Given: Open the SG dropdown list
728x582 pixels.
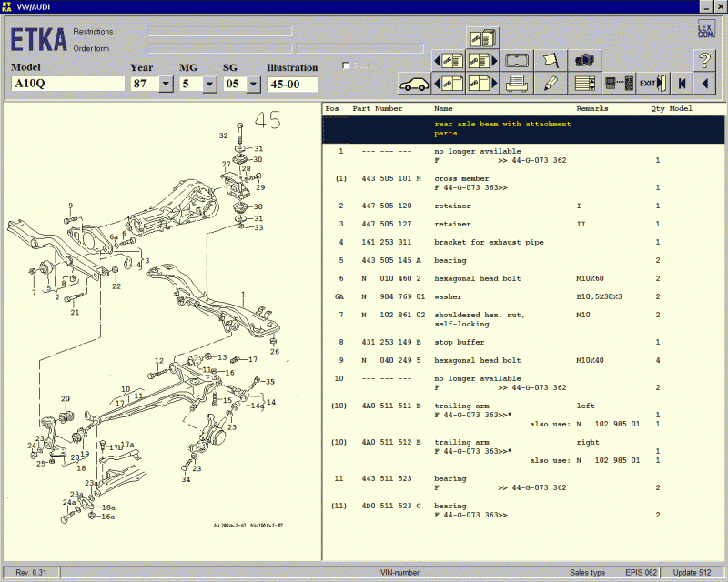Looking at the screenshot, I should coord(251,85).
